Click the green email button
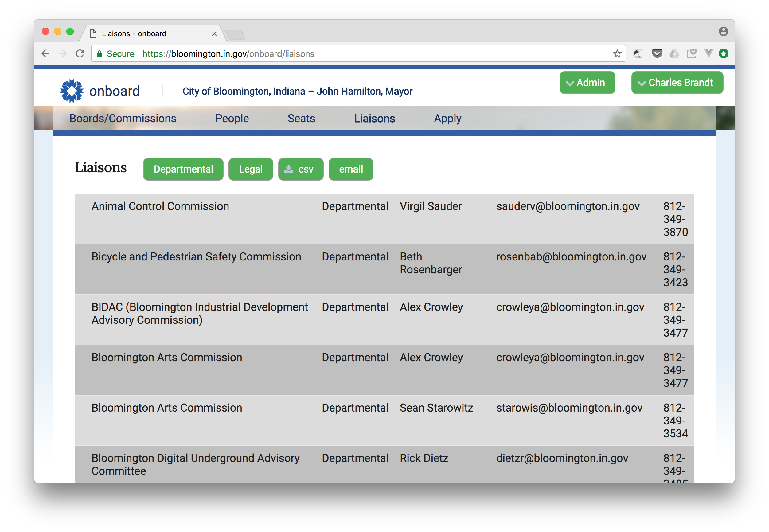The image size is (769, 532). (351, 169)
